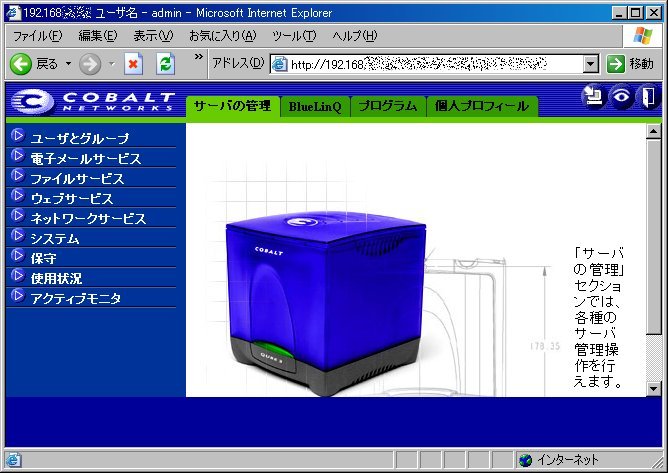Open ファイルサービス menu link
Viewport: 668px width, 473px height.
[77, 179]
